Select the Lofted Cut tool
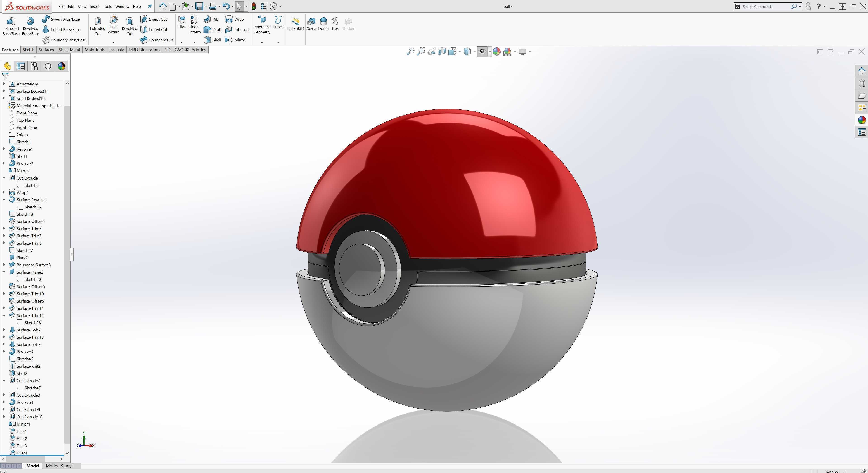 click(154, 30)
